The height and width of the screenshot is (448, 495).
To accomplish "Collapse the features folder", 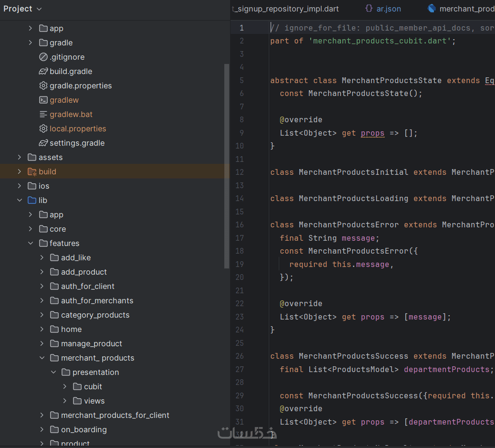I will click(x=30, y=243).
